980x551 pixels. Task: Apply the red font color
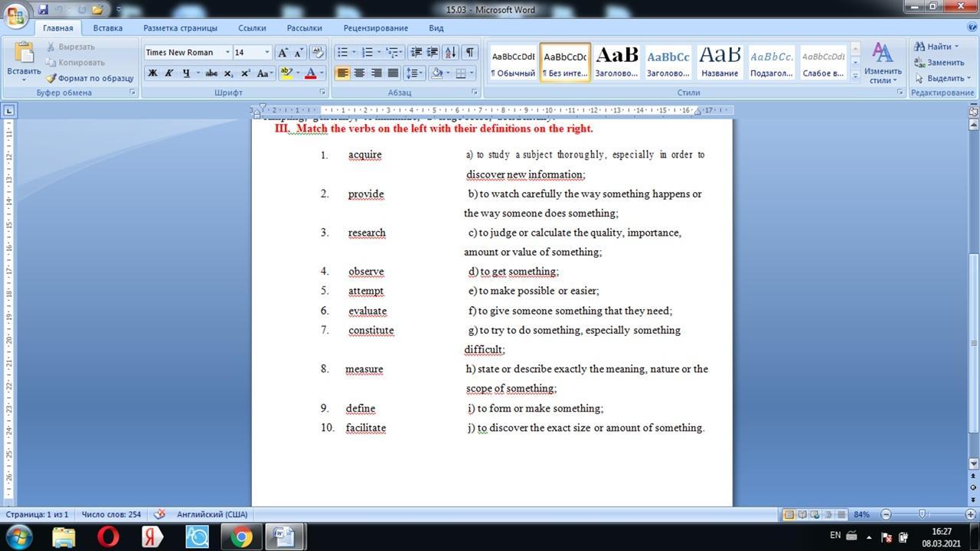[x=310, y=73]
